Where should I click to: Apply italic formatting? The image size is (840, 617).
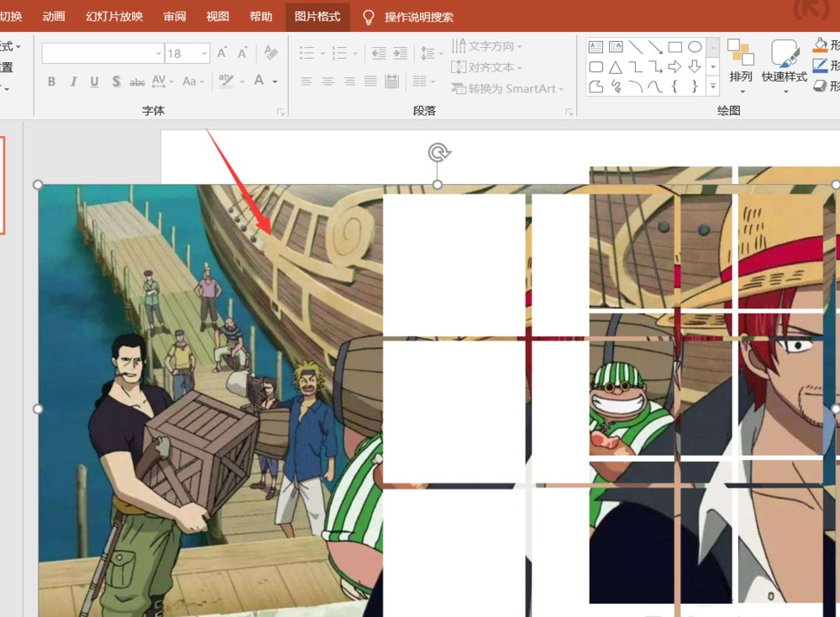tap(72, 81)
